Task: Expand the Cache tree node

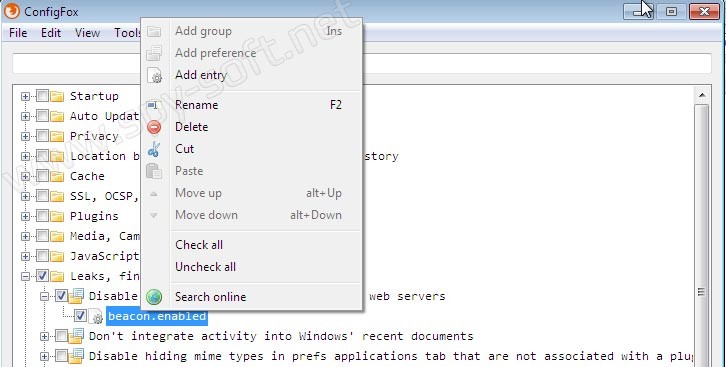Action: [x=25, y=176]
